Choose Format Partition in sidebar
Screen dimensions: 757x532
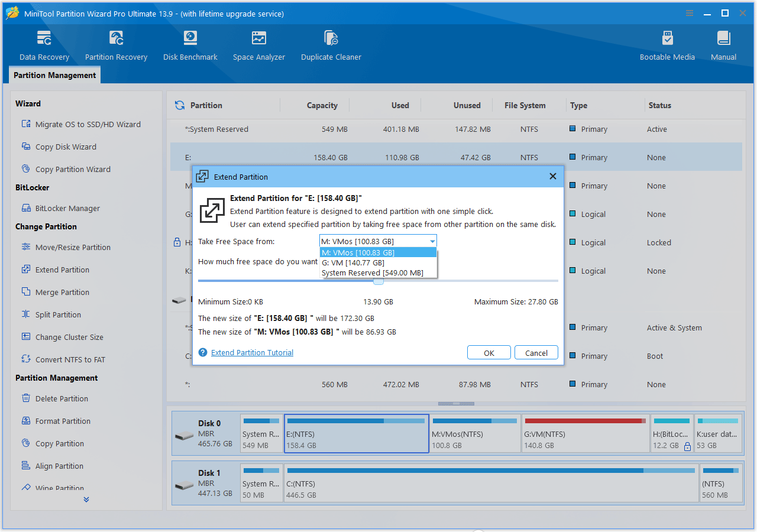click(56, 421)
